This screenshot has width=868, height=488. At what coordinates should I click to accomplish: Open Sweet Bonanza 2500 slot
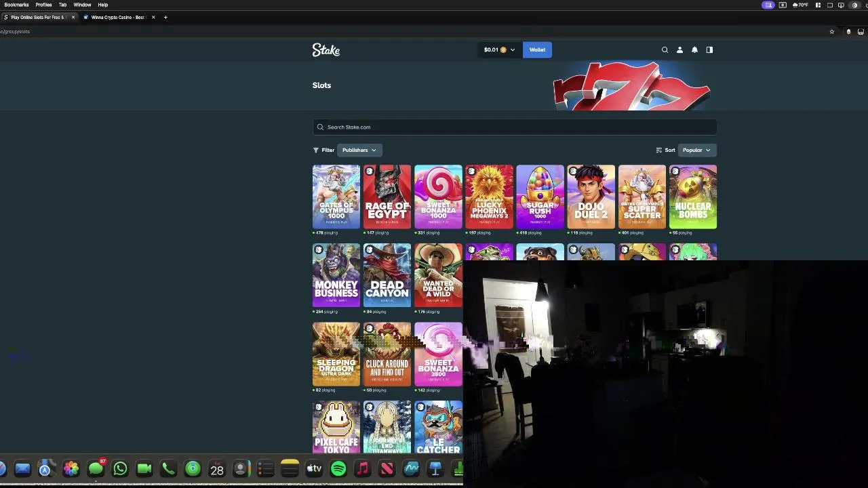click(438, 354)
